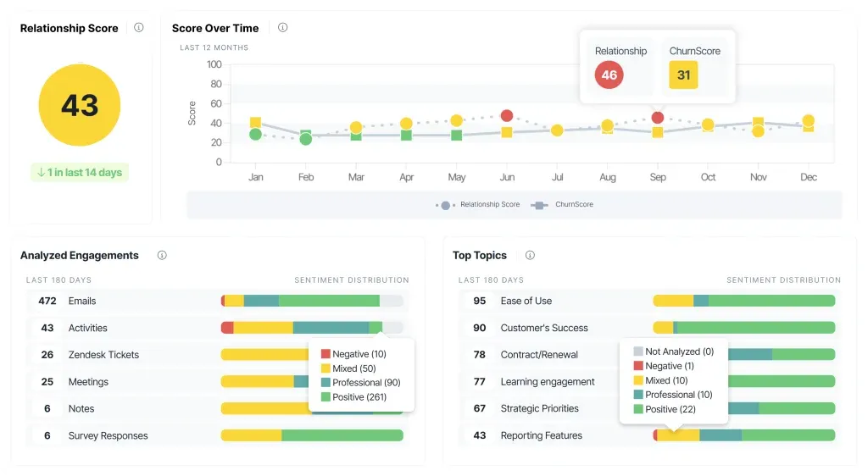Click the yellow July score point
This screenshot has height=476, width=868.
(x=557, y=130)
